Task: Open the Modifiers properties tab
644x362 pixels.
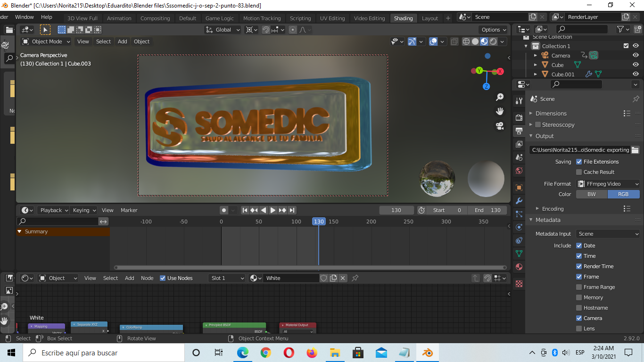Action: 519,201
